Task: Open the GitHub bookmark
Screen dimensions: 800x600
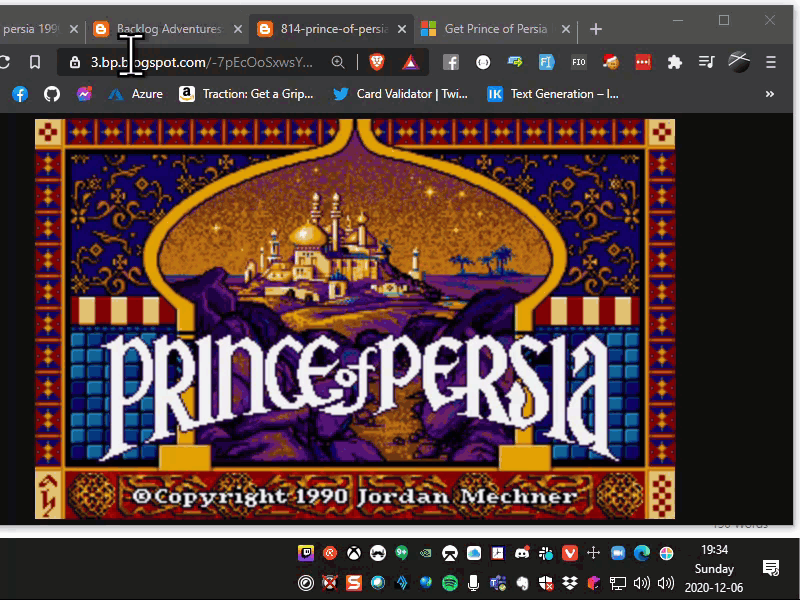Action: pos(52,94)
